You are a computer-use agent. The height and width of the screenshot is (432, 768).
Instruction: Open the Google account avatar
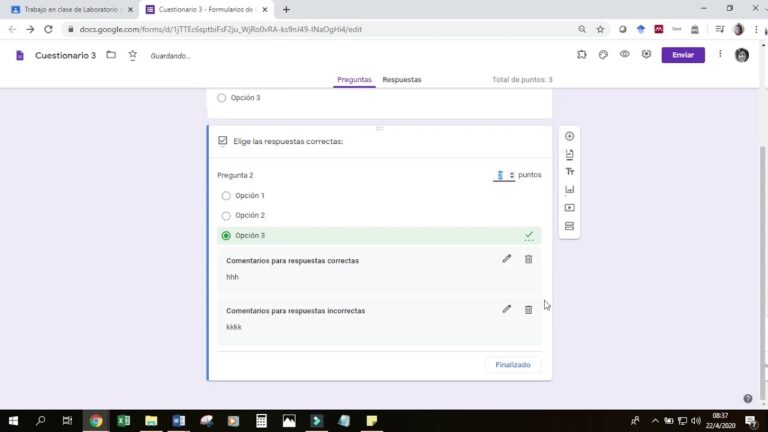point(742,55)
